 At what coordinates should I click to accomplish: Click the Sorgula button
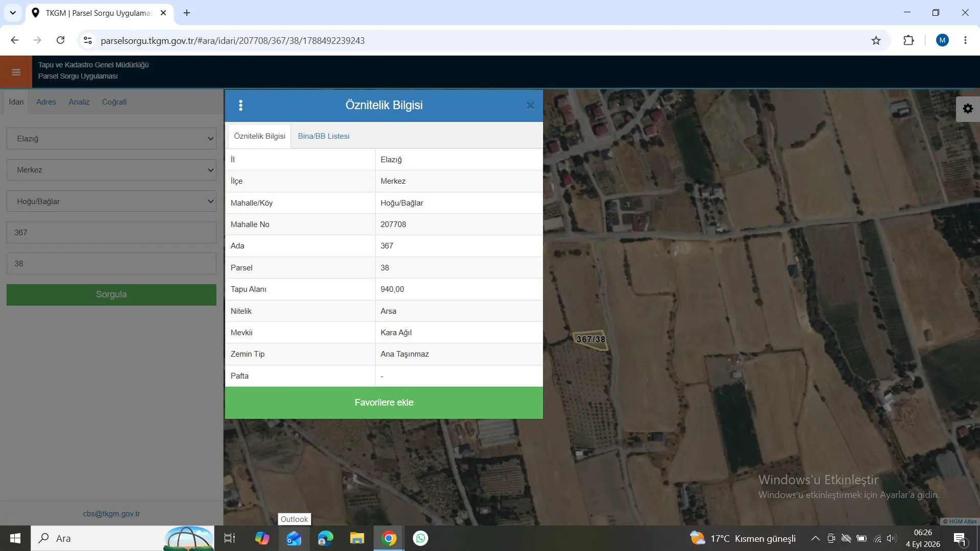[111, 294]
